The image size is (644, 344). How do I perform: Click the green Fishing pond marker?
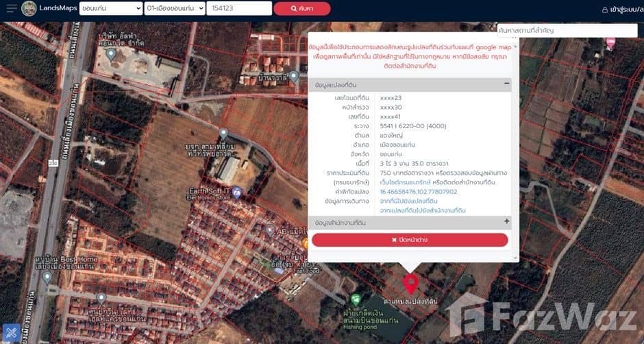coord(355,300)
